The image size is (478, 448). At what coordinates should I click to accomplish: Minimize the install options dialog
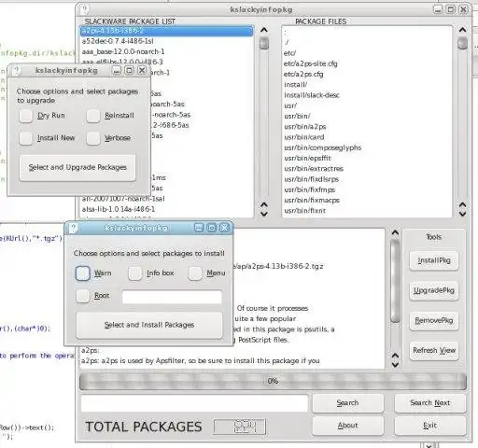point(199,228)
